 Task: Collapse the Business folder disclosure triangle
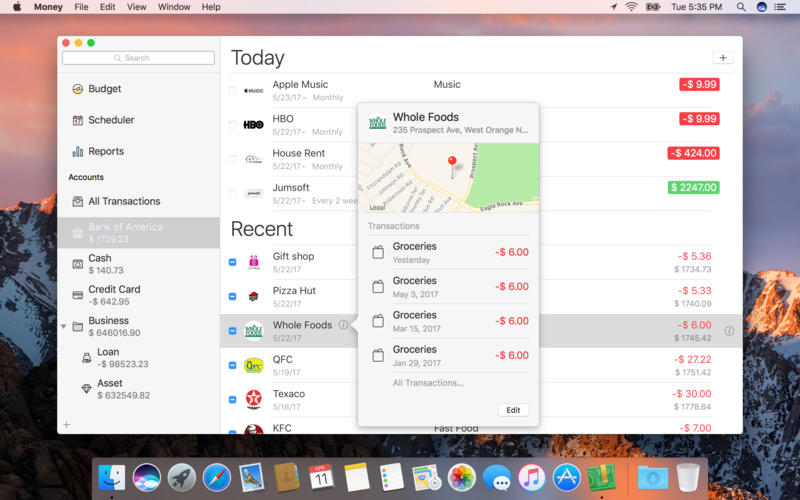(x=64, y=326)
